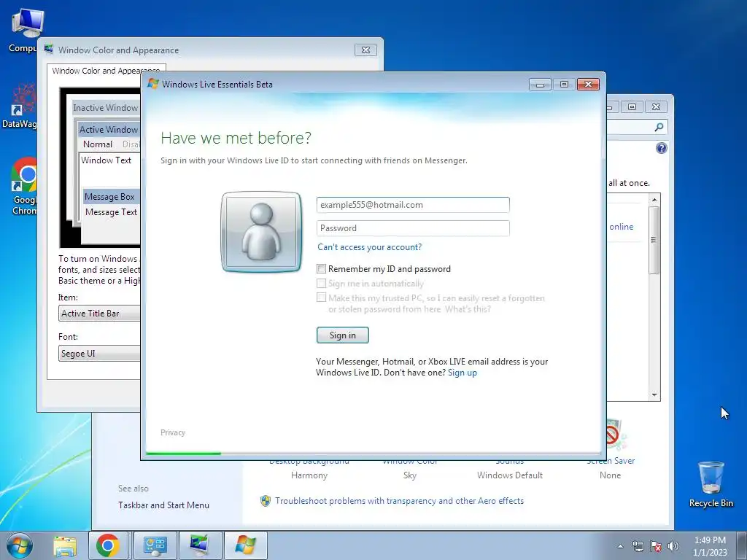Select the Windows Live Essentials taskbar button
The width and height of the screenshot is (747, 560).
coord(245,545)
